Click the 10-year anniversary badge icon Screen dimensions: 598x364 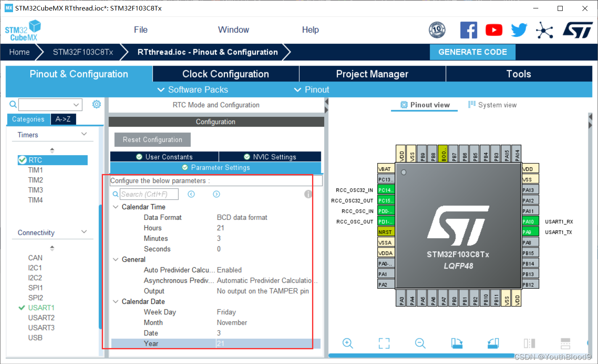pyautogui.click(x=437, y=30)
